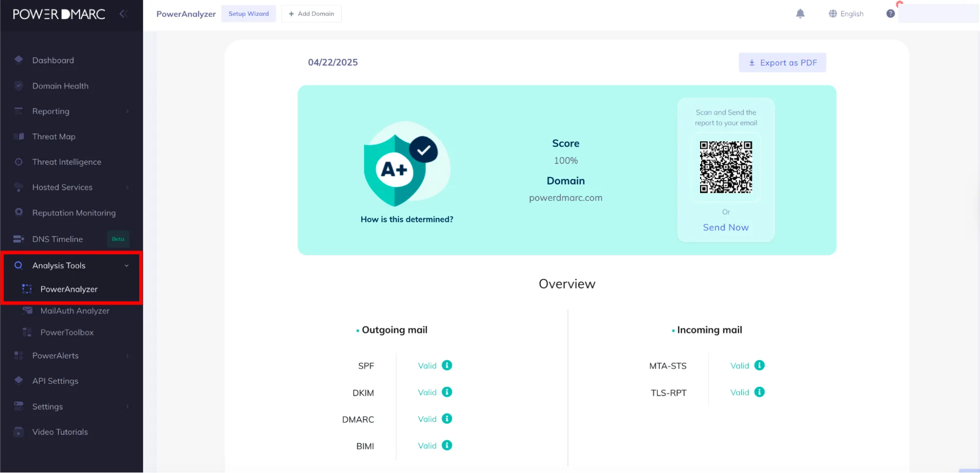Click the MTA-STS Valid status text
Viewport: 980px width, 473px height.
pos(739,366)
